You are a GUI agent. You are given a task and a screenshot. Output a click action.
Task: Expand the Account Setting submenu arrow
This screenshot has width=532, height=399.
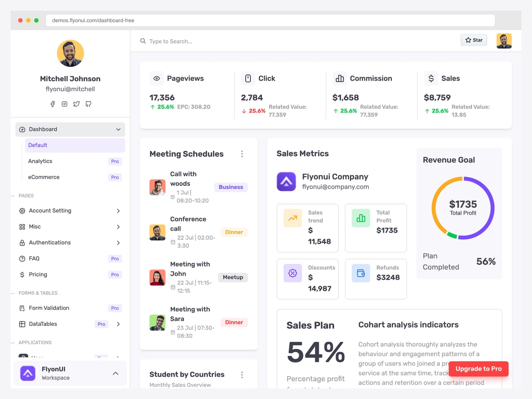pos(118,211)
